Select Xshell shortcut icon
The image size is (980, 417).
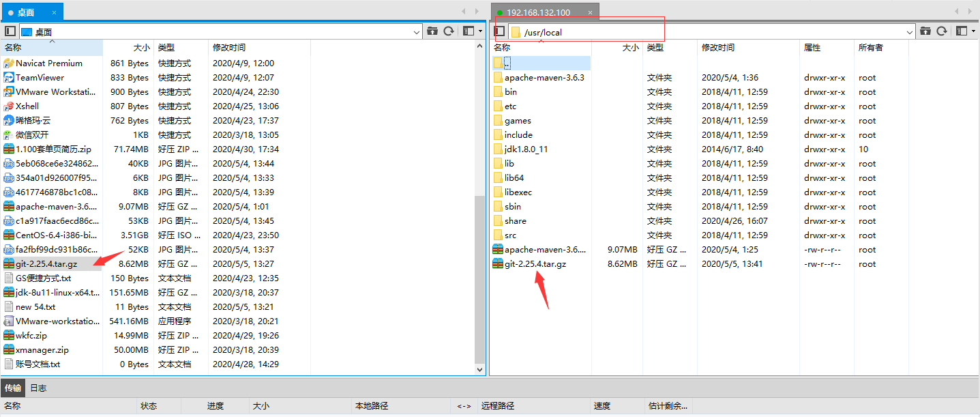tap(9, 106)
